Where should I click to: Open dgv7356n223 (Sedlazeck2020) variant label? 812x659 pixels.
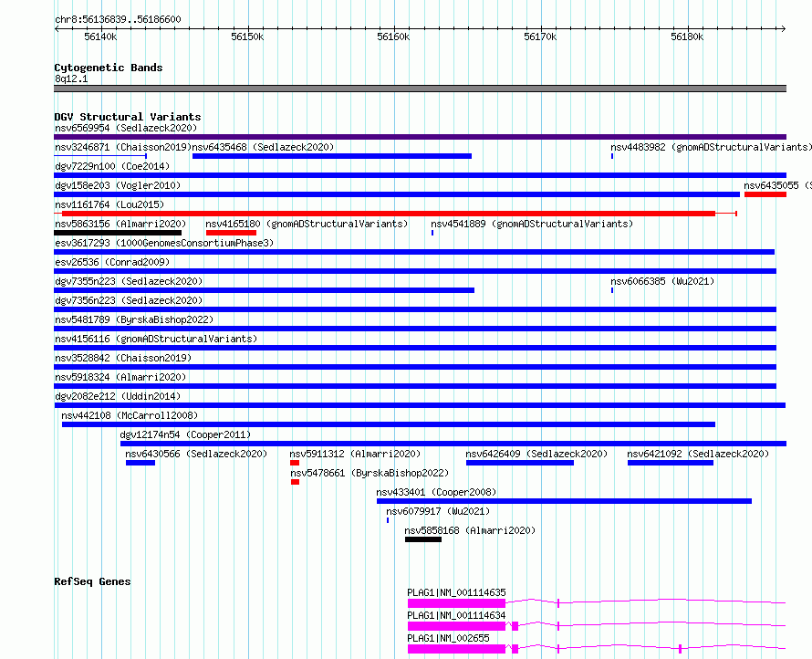[x=129, y=300]
